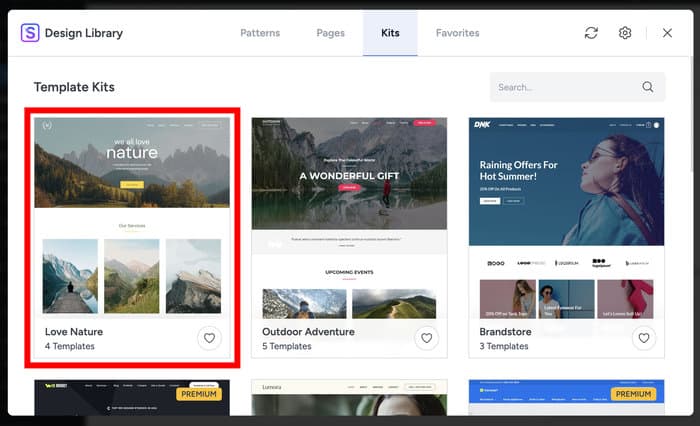This screenshot has height=426, width=700.
Task: Refresh the design library
Action: point(591,33)
